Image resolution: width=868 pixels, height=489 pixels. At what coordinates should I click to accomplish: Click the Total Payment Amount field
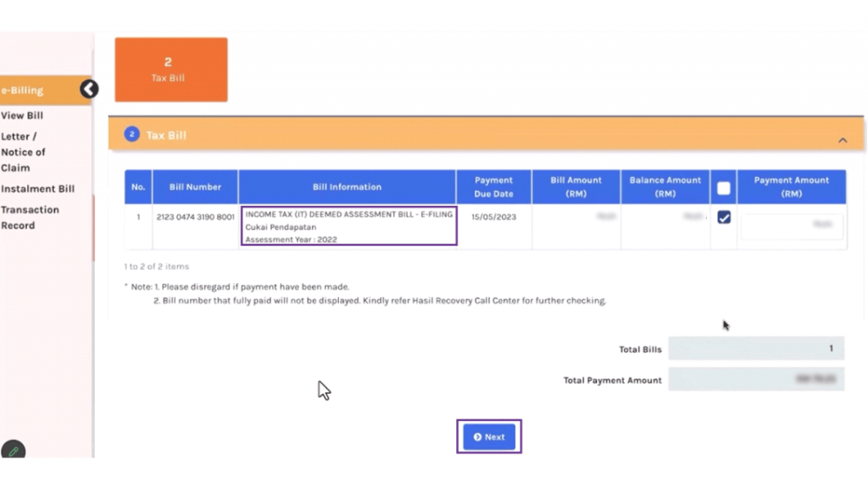(756, 380)
